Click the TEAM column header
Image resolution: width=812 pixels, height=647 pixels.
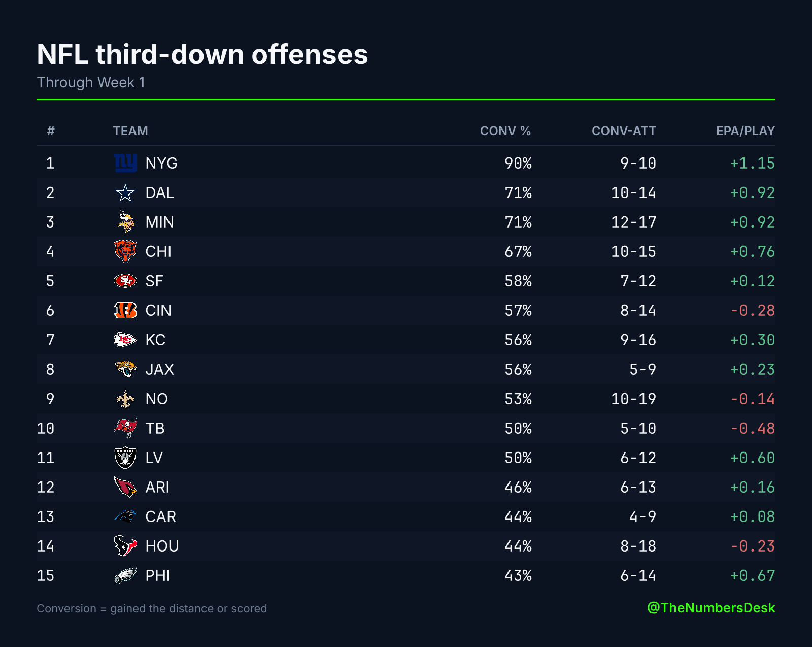pos(130,131)
